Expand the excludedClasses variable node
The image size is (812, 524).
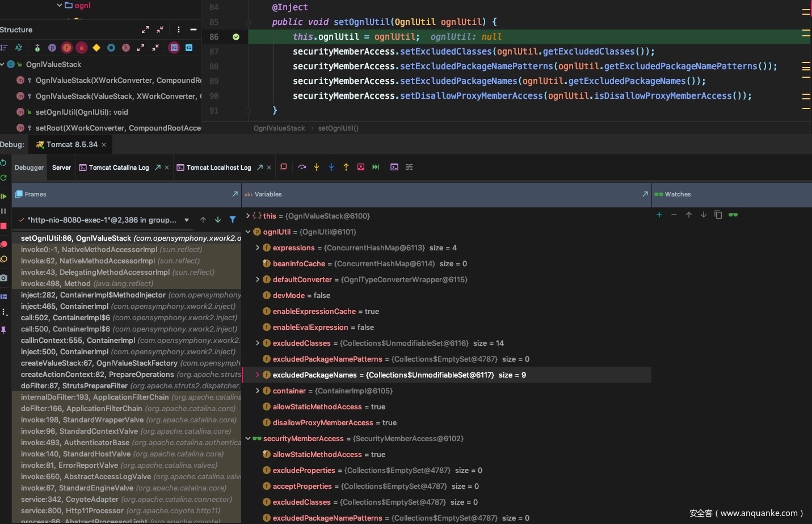pyautogui.click(x=258, y=343)
